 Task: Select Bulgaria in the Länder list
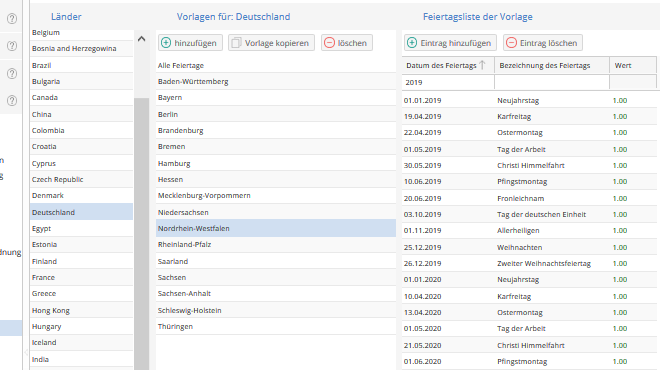[x=82, y=81]
